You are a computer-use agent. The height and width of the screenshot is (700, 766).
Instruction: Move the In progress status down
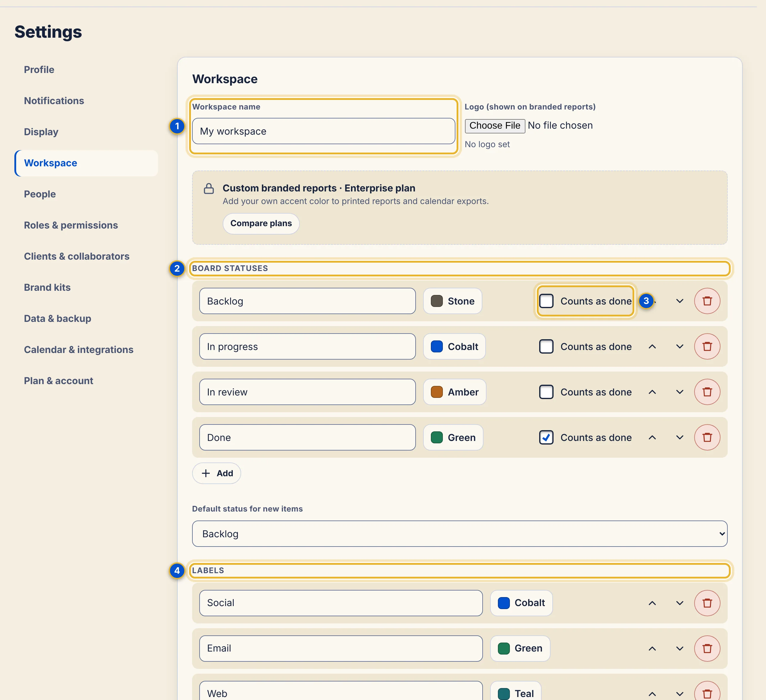(680, 346)
